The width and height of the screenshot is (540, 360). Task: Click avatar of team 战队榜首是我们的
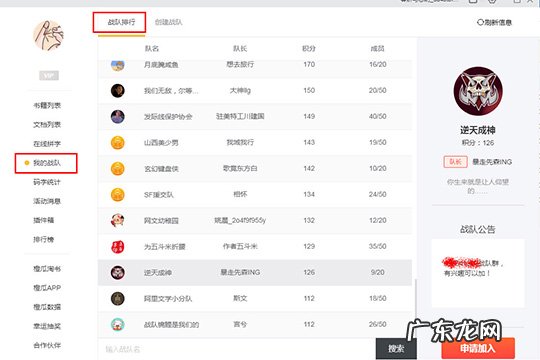click(117, 325)
